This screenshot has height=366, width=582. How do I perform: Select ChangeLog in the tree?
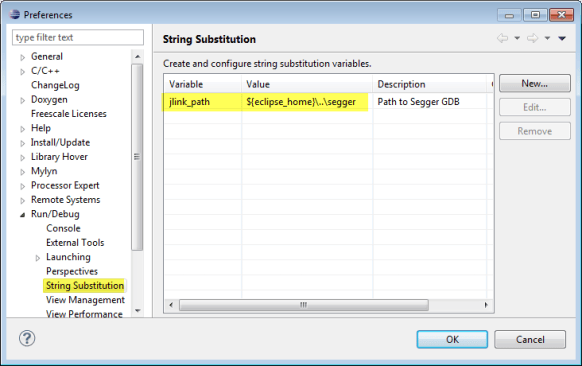pyautogui.click(x=55, y=85)
